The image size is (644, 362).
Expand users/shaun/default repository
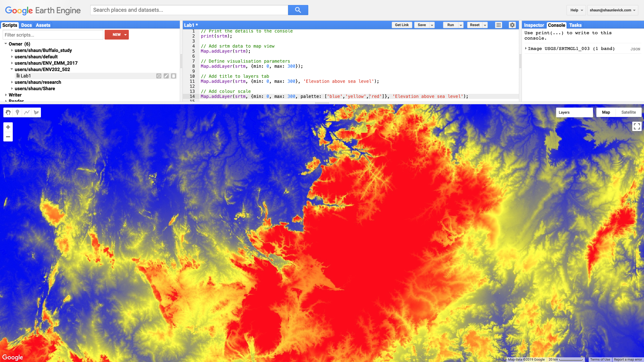coord(12,57)
